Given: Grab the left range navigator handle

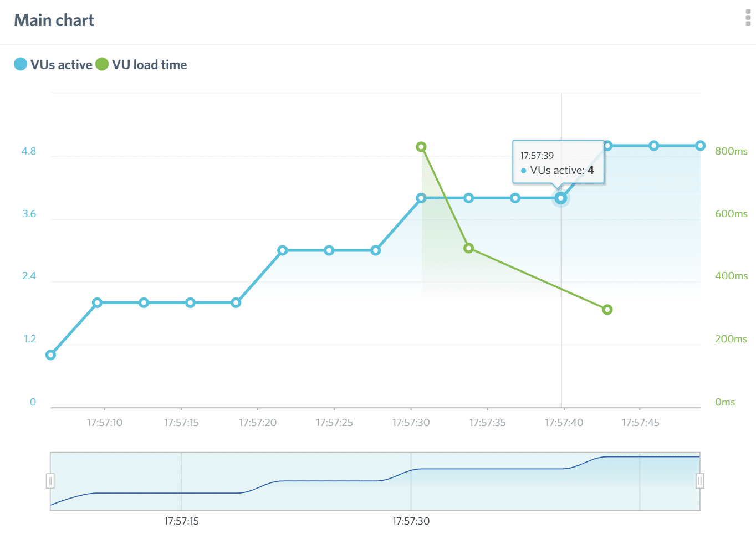Looking at the screenshot, I should pos(50,481).
